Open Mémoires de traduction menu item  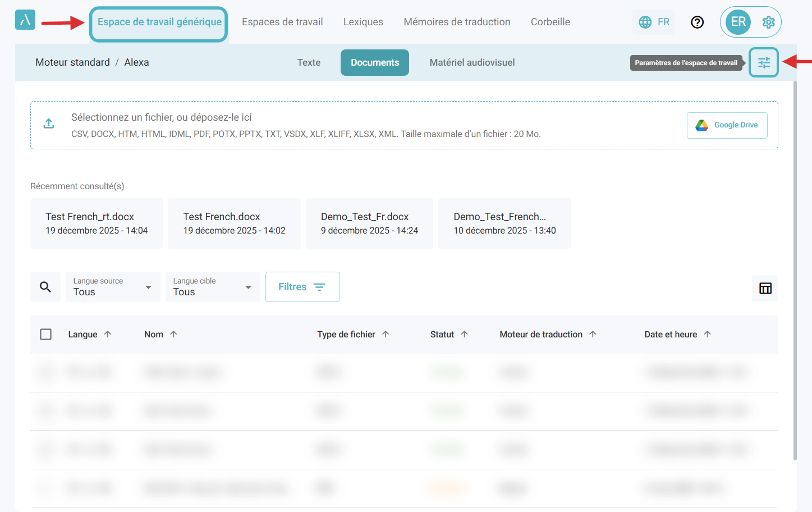pyautogui.click(x=457, y=22)
